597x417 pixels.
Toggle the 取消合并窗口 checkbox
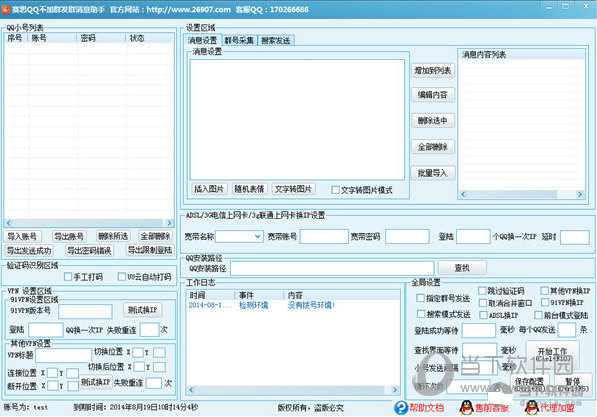[x=483, y=303]
